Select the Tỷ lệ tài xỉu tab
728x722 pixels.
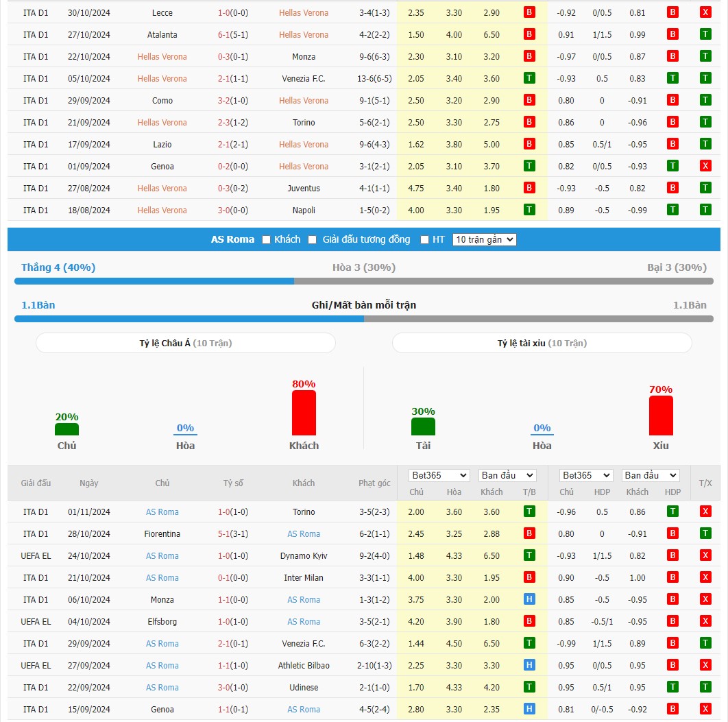coord(542,343)
